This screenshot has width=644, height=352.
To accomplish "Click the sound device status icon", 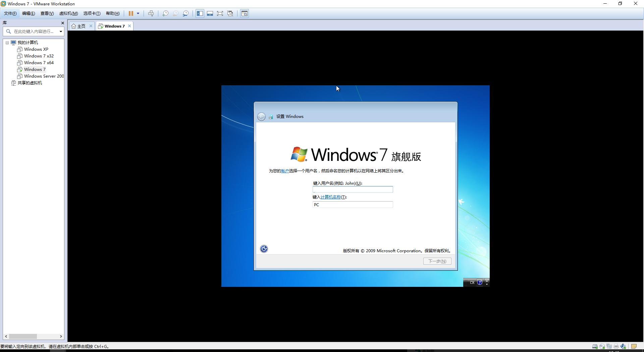I will 623,346.
